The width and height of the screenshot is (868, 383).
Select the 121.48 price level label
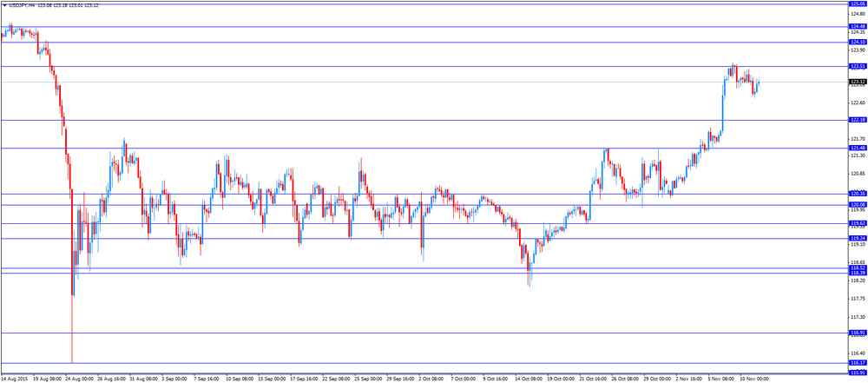pyautogui.click(x=858, y=148)
